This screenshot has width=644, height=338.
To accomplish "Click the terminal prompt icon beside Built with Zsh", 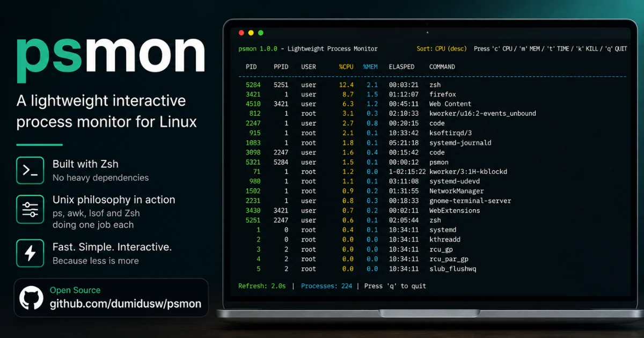I will pos(30,170).
